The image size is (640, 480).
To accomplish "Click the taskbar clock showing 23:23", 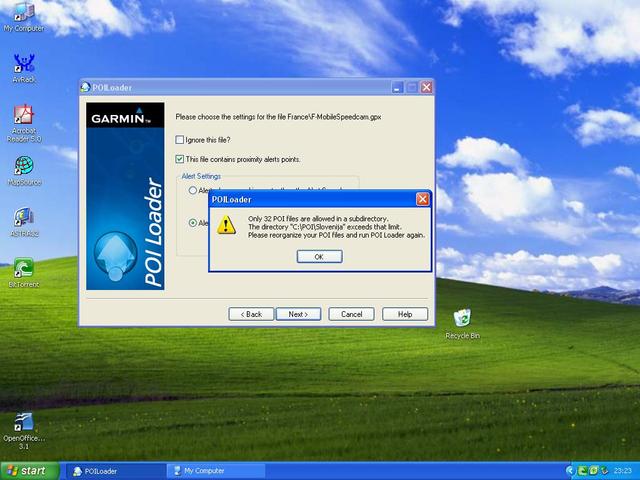I will (x=623, y=471).
